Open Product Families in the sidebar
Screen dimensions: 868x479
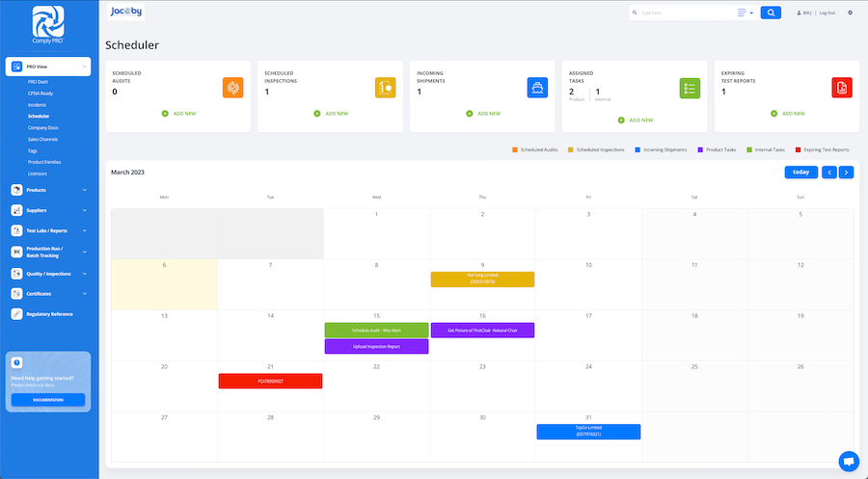point(44,162)
